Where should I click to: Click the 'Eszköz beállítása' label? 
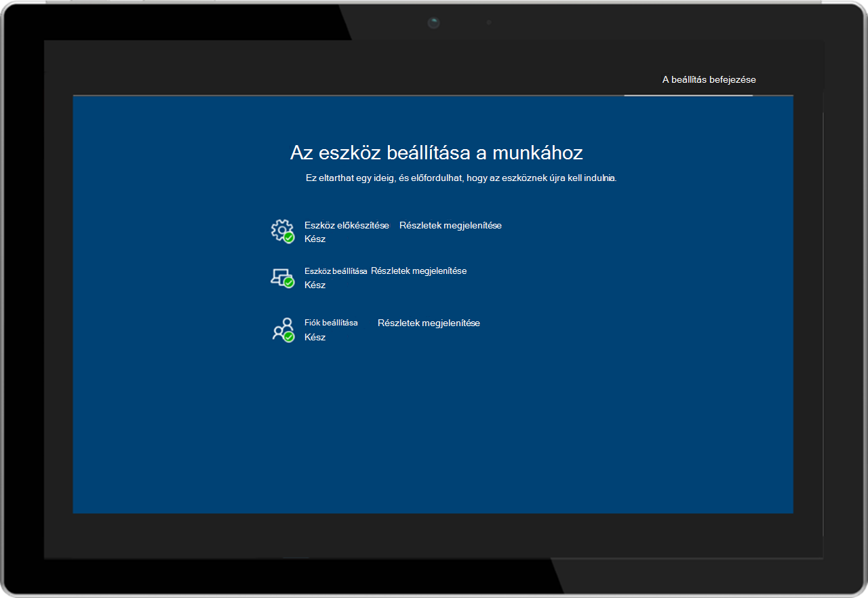(336, 271)
